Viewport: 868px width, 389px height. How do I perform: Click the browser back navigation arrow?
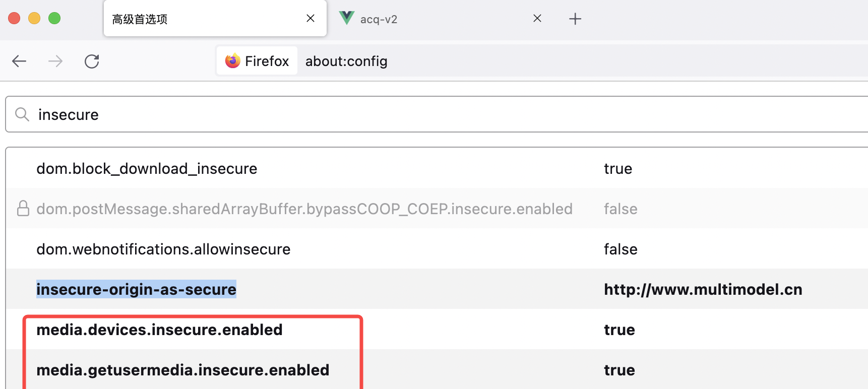coord(19,61)
